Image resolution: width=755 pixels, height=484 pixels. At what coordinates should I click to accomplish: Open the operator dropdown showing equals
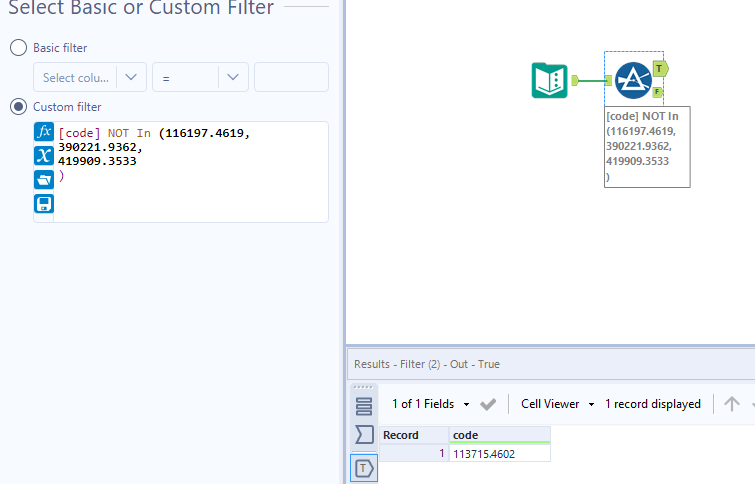[x=200, y=77]
